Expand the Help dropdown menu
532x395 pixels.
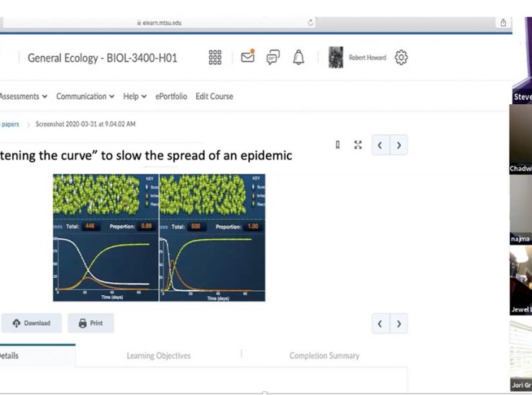point(134,96)
